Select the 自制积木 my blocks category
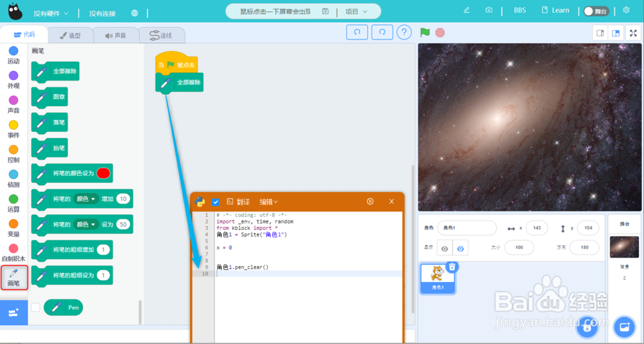Screen dimensions: 644x344 [14, 253]
